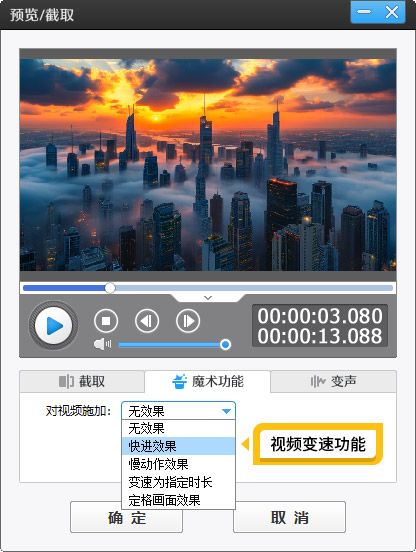Click the volume slider handle
Screen dimensions: 416x552
click(x=225, y=344)
